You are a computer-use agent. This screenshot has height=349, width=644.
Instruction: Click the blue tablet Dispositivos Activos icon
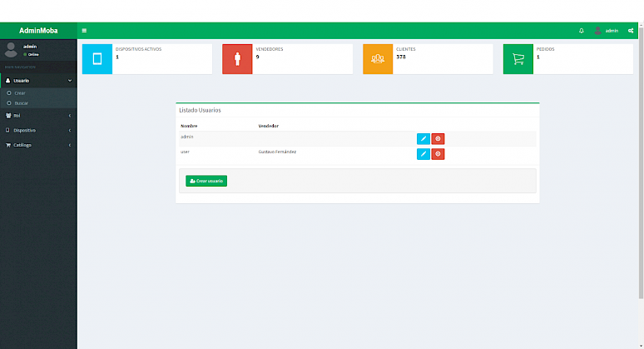click(x=97, y=59)
